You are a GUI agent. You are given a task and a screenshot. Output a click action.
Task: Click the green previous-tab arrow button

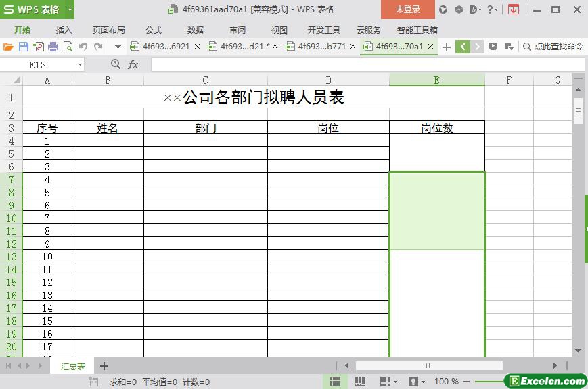tap(463, 47)
